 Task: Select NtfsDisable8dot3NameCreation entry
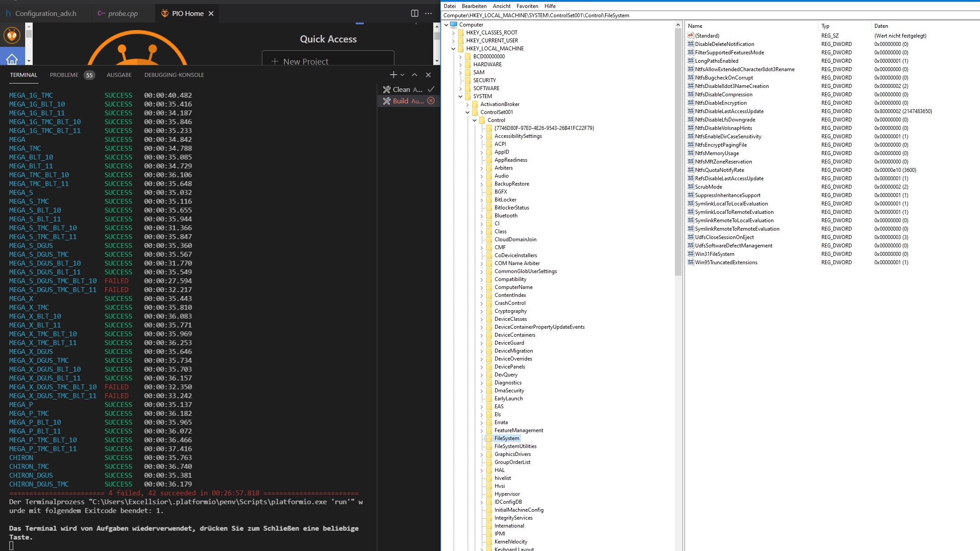[x=732, y=86]
